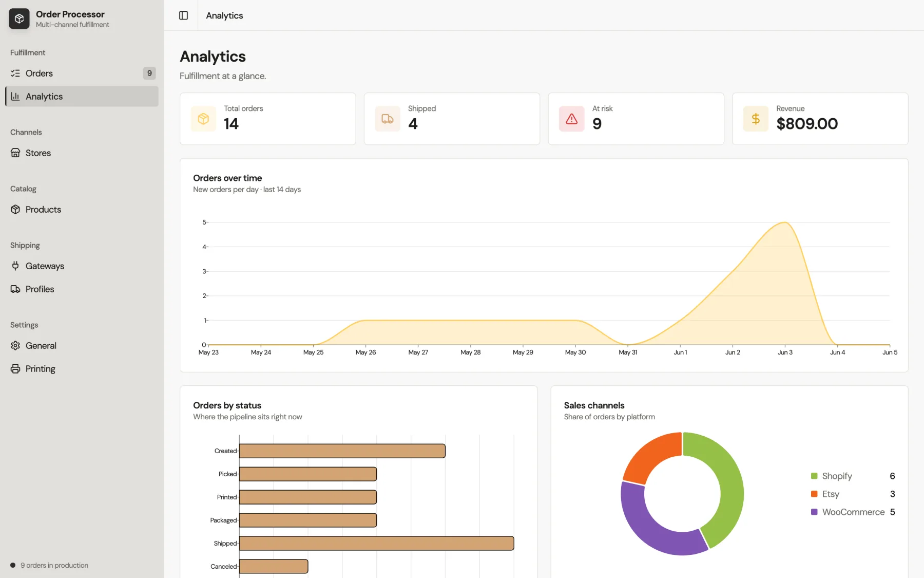This screenshot has height=578, width=924.
Task: Click the Jun 3 axis label
Action: pos(785,352)
